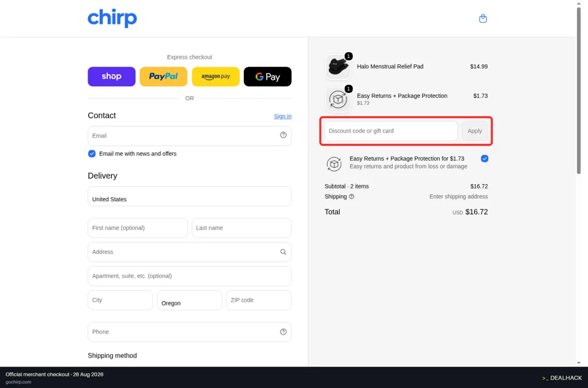The height and width of the screenshot is (388, 588).
Task: Click the Address search magnifier icon
Action: click(283, 252)
